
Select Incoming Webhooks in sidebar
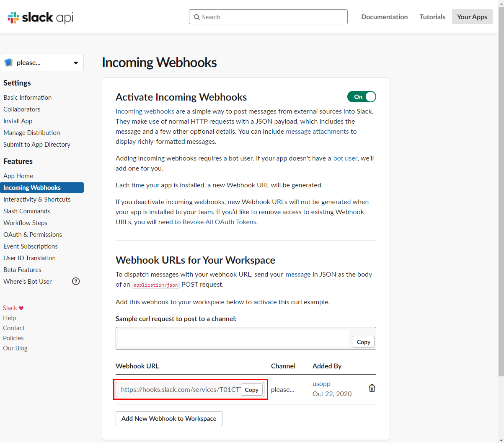click(42, 187)
